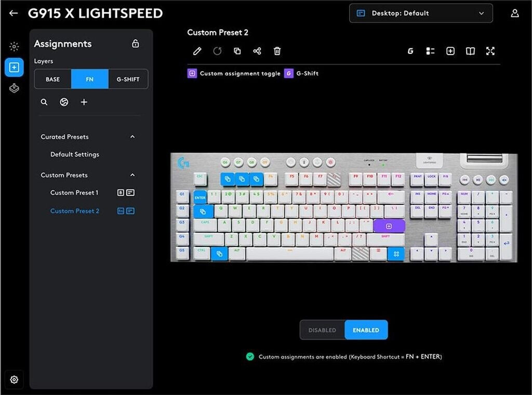Add a new preset with plus icon
The height and width of the screenshot is (395, 532).
84,102
